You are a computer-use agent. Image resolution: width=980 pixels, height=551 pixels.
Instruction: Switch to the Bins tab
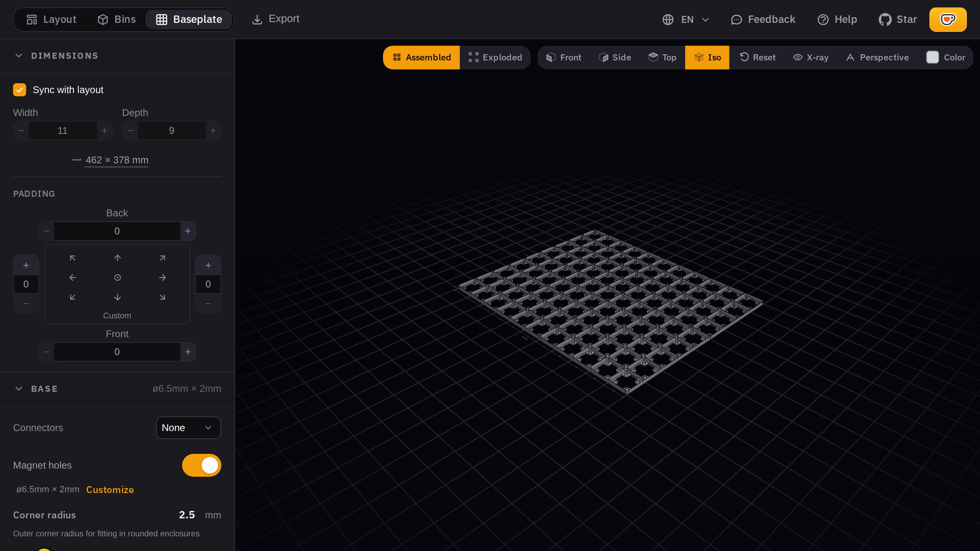pyautogui.click(x=117, y=19)
